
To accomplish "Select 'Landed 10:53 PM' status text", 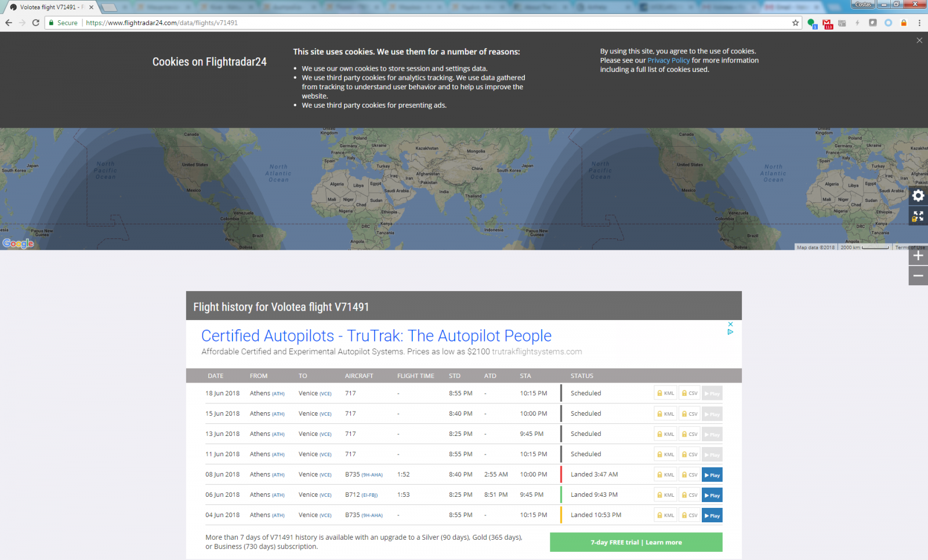I will click(596, 515).
